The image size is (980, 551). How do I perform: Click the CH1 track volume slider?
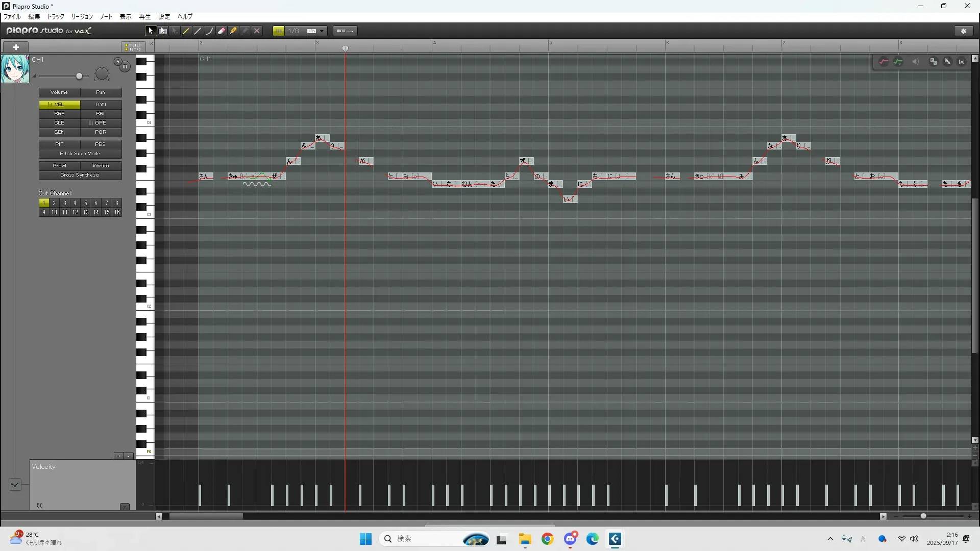point(79,76)
